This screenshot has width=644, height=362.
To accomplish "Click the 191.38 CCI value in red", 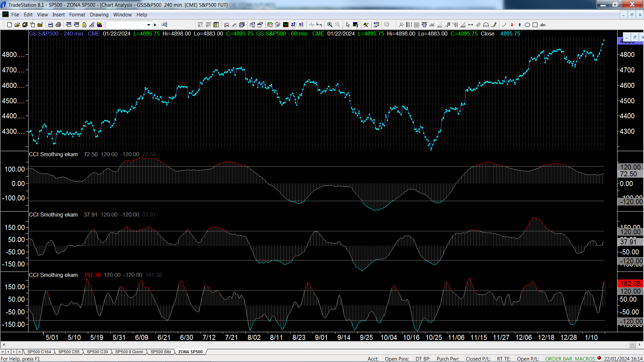I will tap(92, 275).
